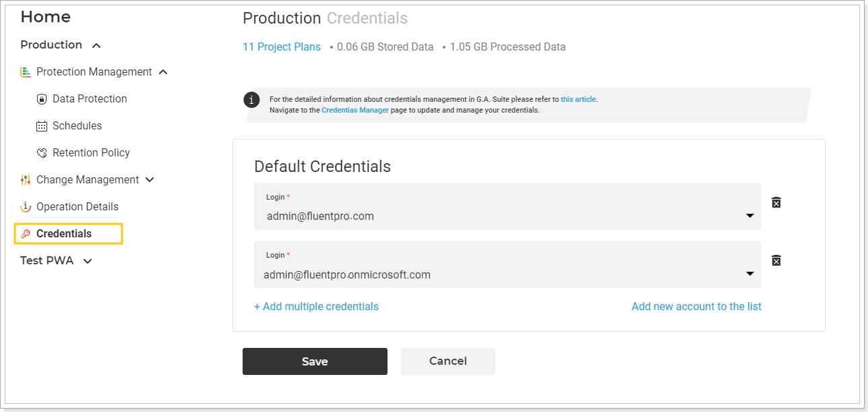Delete the admin@fluentpro.onmicrosoft.com credential row
868x412 pixels.
point(776,260)
